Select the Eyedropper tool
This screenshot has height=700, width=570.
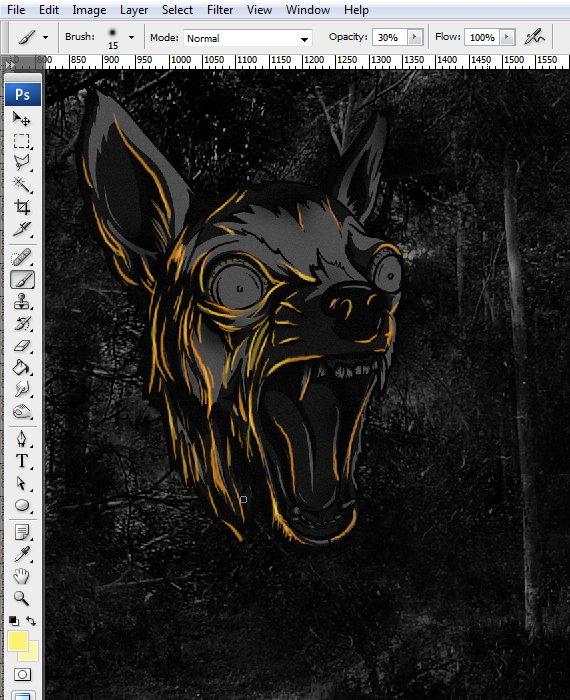[x=21, y=554]
